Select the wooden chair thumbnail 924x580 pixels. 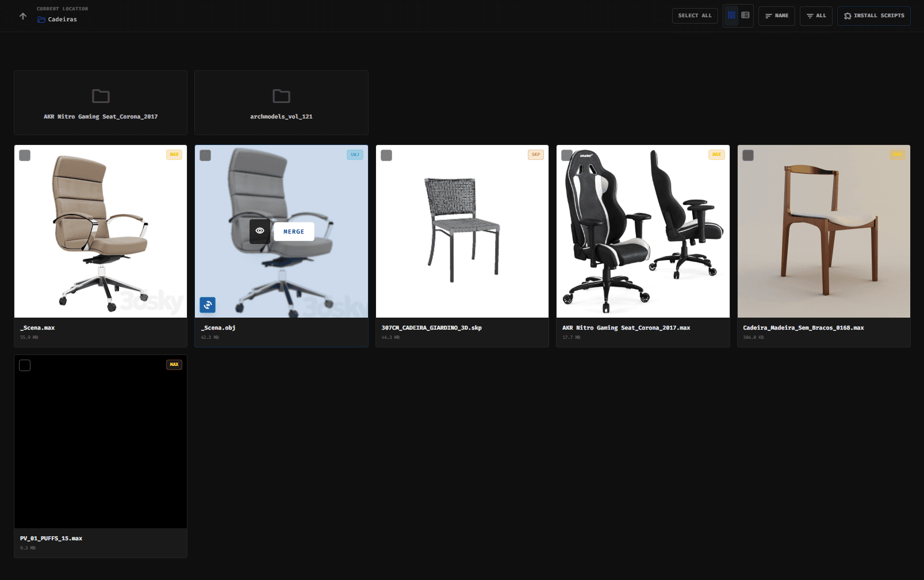click(x=824, y=231)
